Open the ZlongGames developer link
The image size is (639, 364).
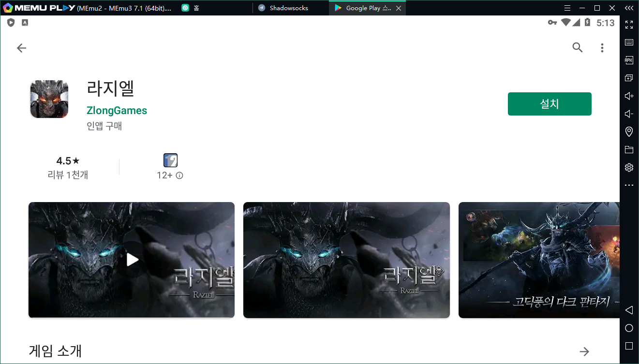(x=117, y=111)
